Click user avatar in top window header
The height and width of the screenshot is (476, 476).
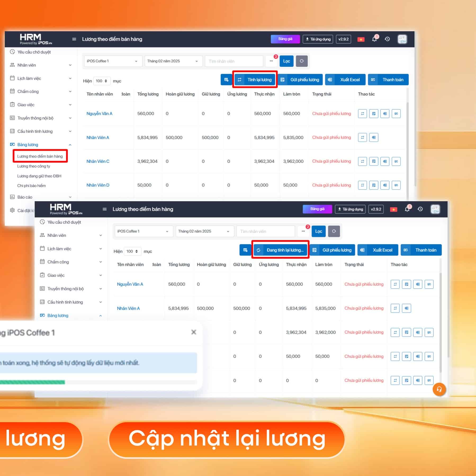pyautogui.click(x=402, y=39)
